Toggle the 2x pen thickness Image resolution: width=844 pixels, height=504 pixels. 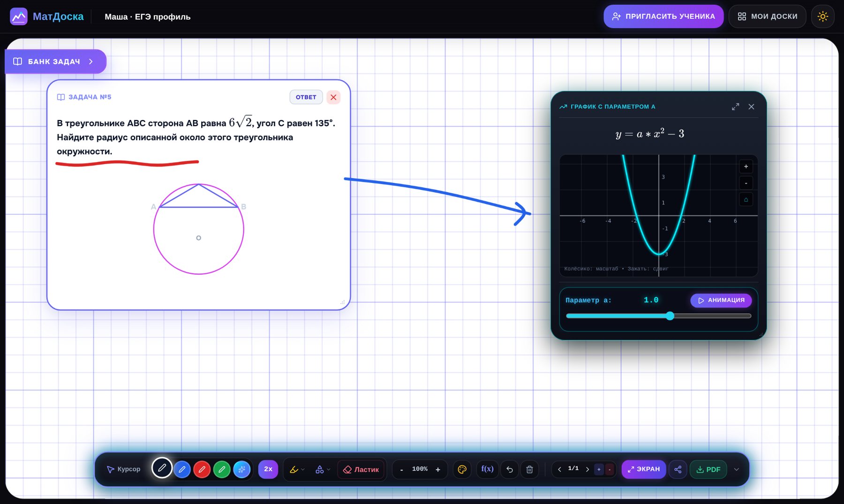tap(268, 469)
